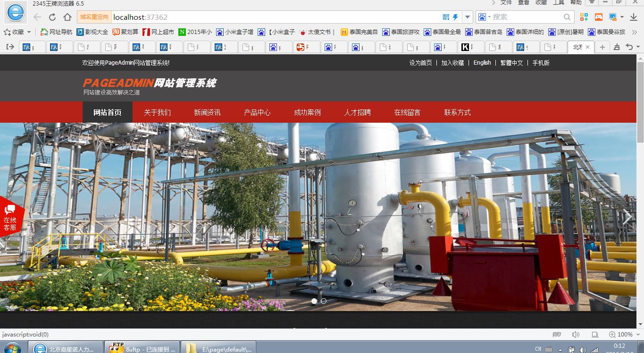Mute page sound via status bar speaker
Image resolution: width=644 pixels, height=353 pixels.
(x=576, y=334)
